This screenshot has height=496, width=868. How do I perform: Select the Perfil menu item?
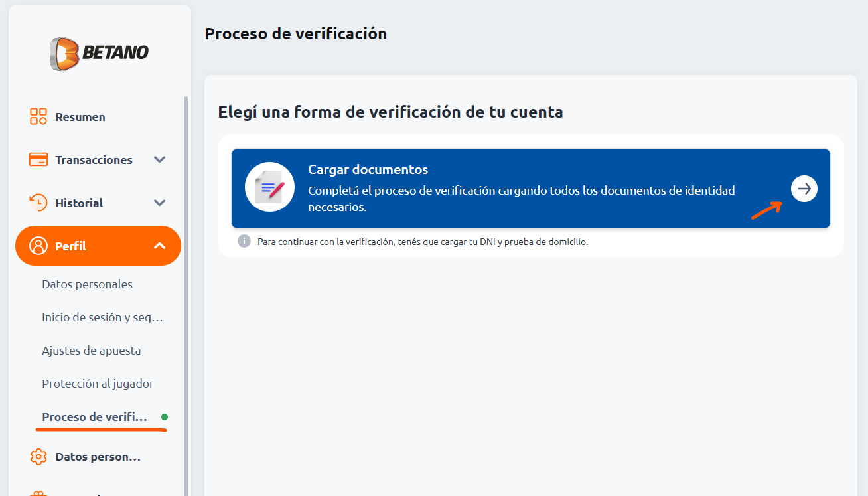pyautogui.click(x=98, y=246)
